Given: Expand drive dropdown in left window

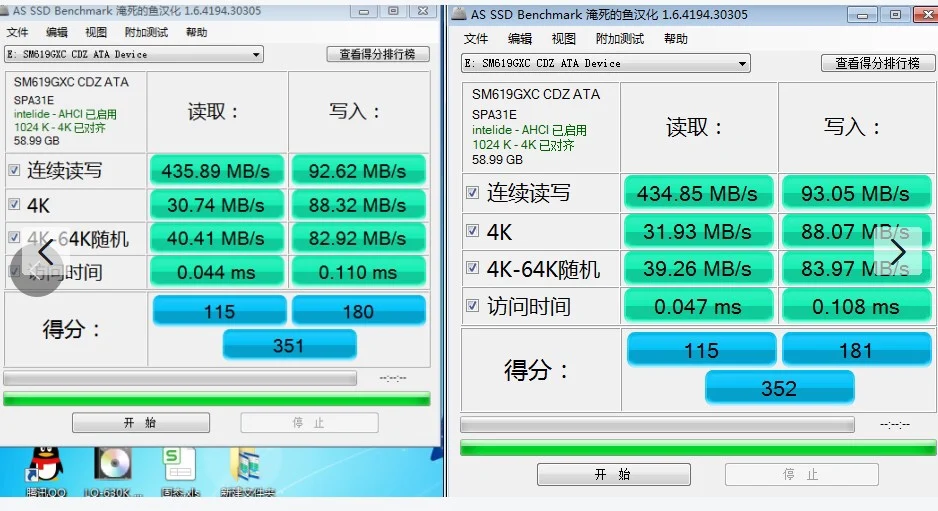Looking at the screenshot, I should (256, 54).
